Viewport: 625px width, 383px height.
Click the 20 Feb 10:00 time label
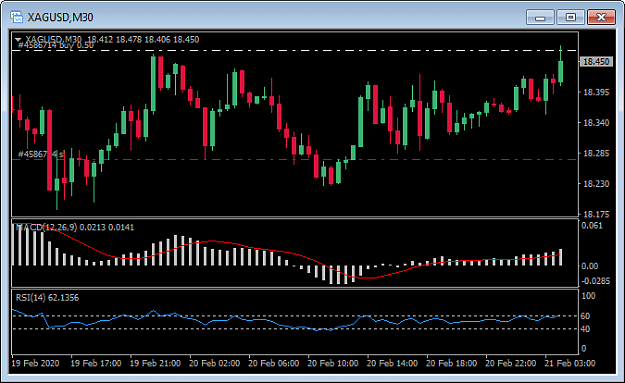point(333,363)
